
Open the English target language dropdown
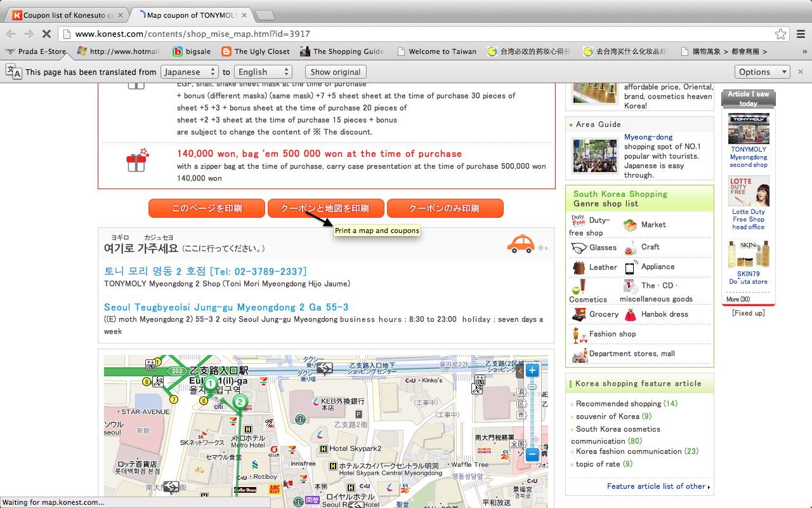263,72
